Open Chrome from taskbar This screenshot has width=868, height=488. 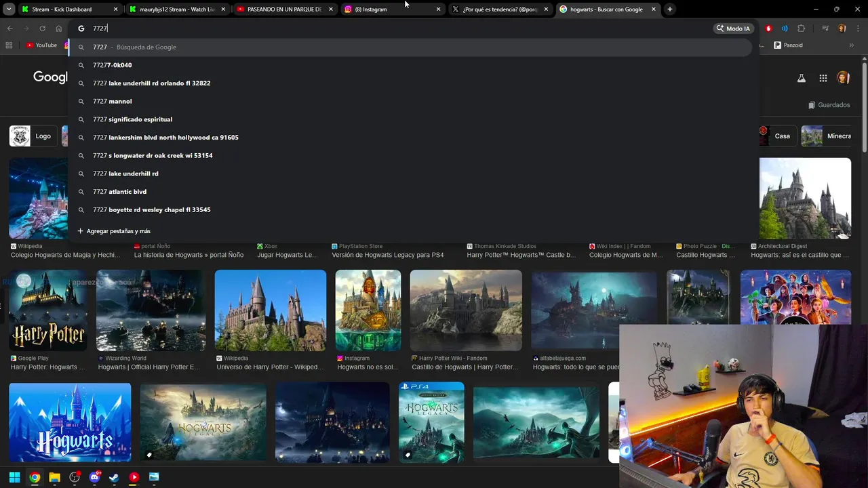point(35,477)
